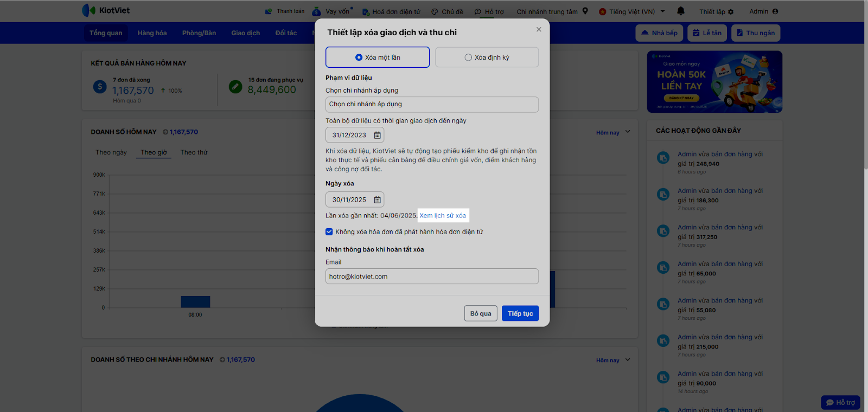Open the notification bell

681,11
